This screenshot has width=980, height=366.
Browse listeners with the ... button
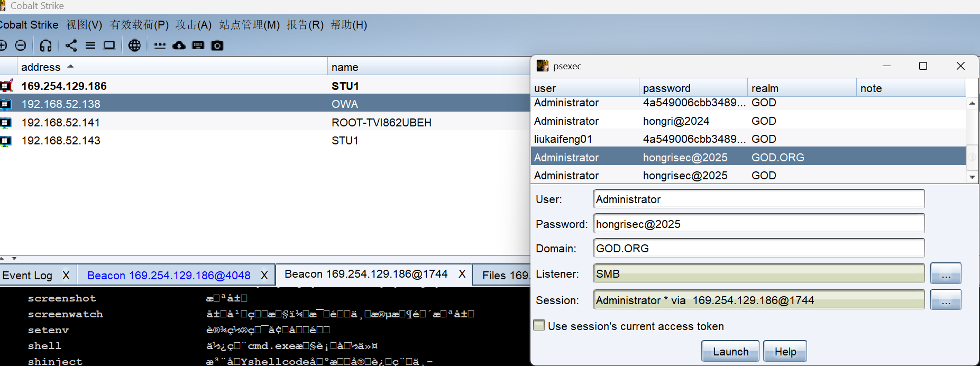[946, 274]
